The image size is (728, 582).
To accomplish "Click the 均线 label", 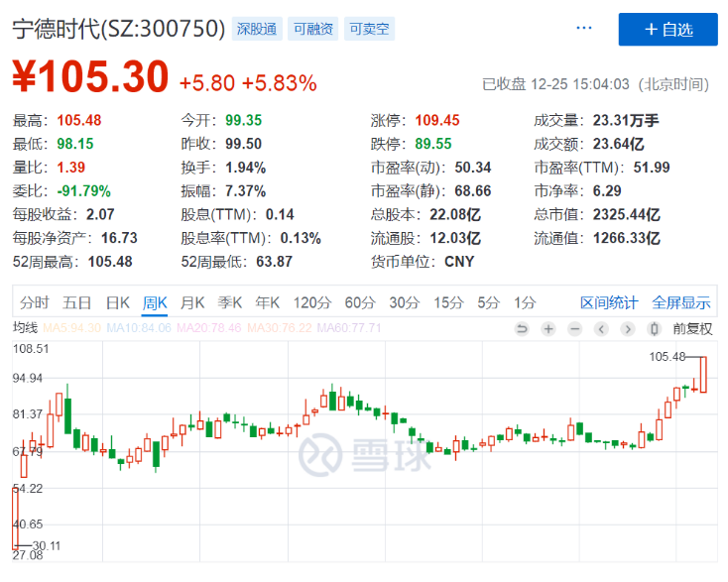I will coord(25,328).
